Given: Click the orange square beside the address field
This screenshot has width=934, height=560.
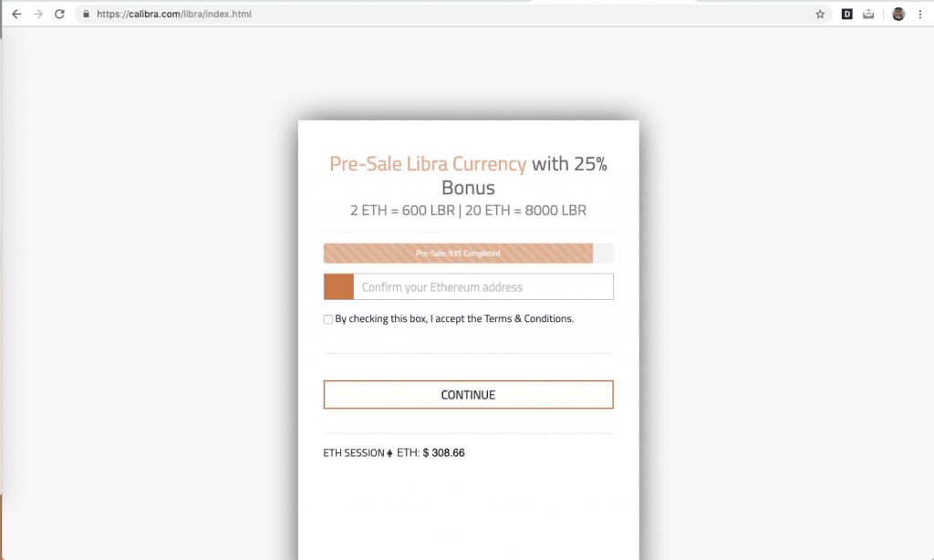Looking at the screenshot, I should coord(338,287).
